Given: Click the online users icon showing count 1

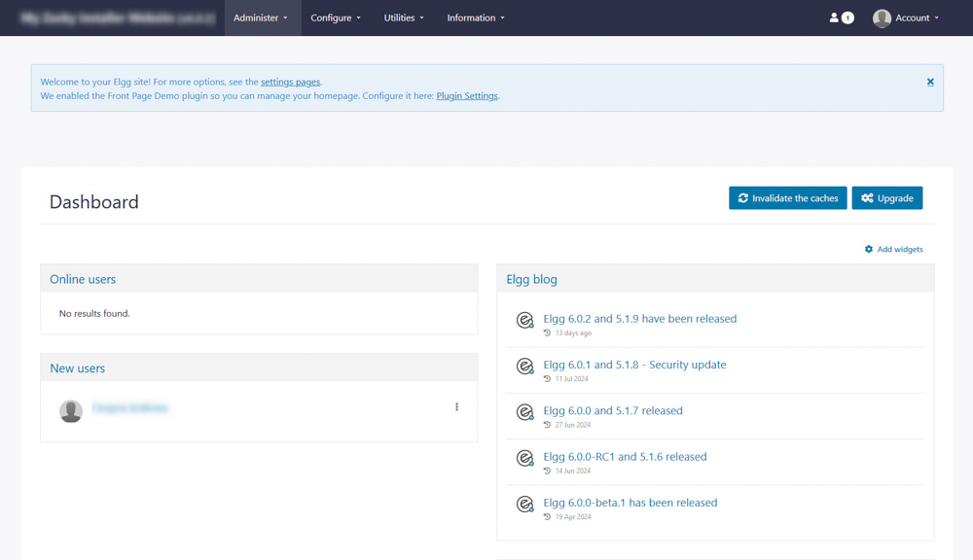Looking at the screenshot, I should [x=839, y=17].
